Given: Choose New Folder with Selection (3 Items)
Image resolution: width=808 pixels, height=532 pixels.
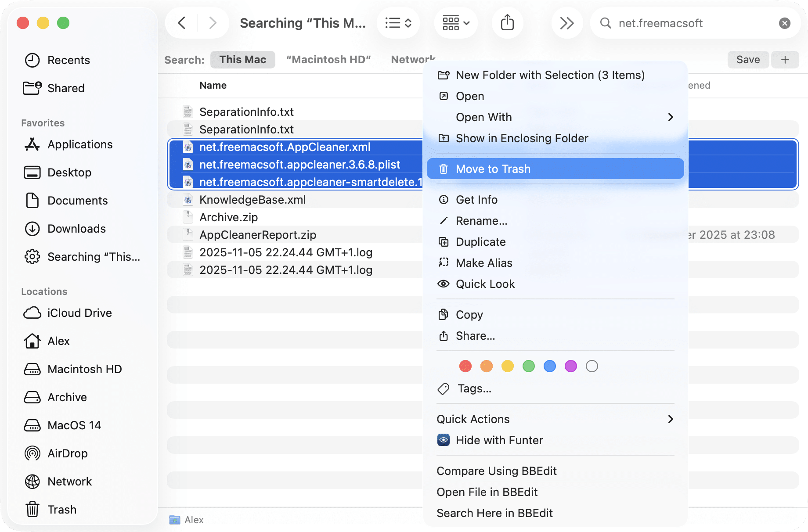Looking at the screenshot, I should point(555,75).
